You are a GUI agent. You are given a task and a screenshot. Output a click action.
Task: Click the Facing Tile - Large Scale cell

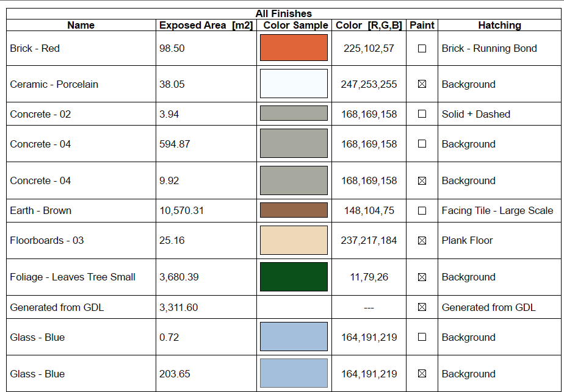pos(497,211)
